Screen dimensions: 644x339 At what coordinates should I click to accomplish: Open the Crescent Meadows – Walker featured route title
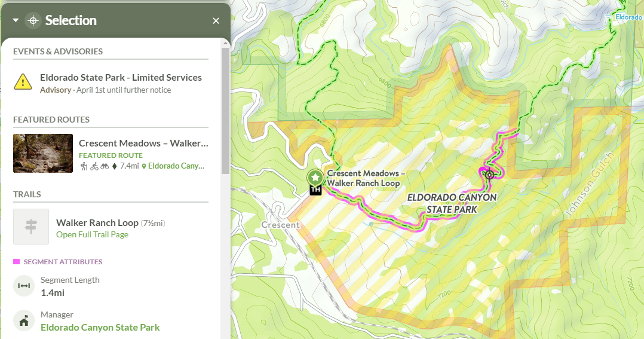coord(143,143)
